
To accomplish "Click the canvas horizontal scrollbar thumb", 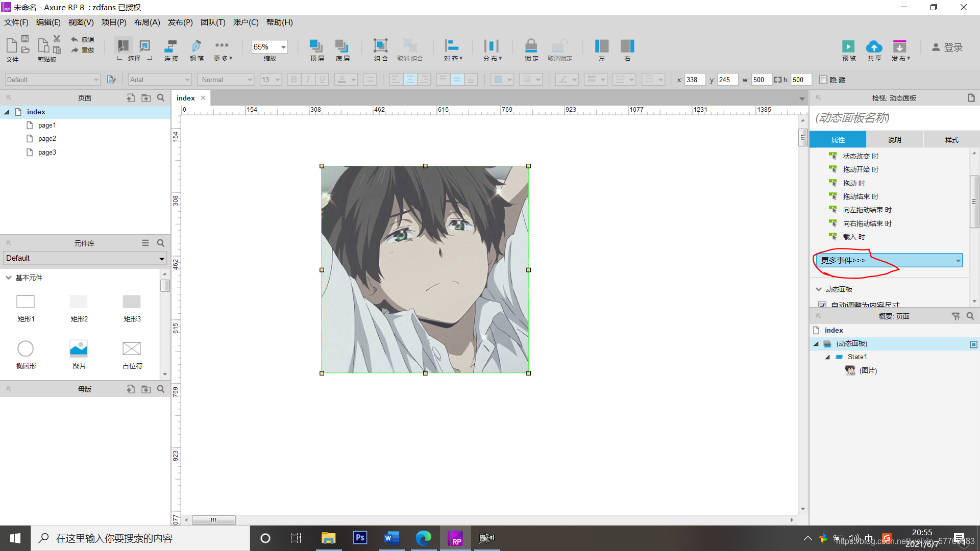I will pos(214,520).
